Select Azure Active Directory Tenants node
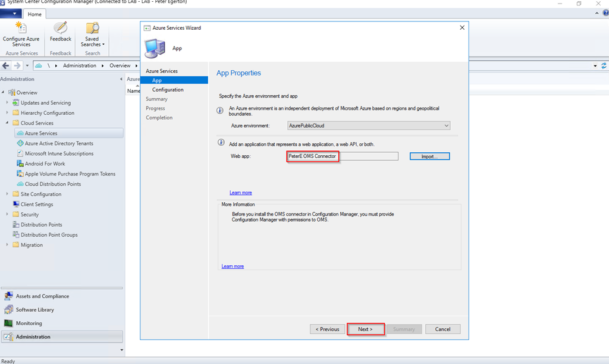The height and width of the screenshot is (364, 609). point(58,143)
